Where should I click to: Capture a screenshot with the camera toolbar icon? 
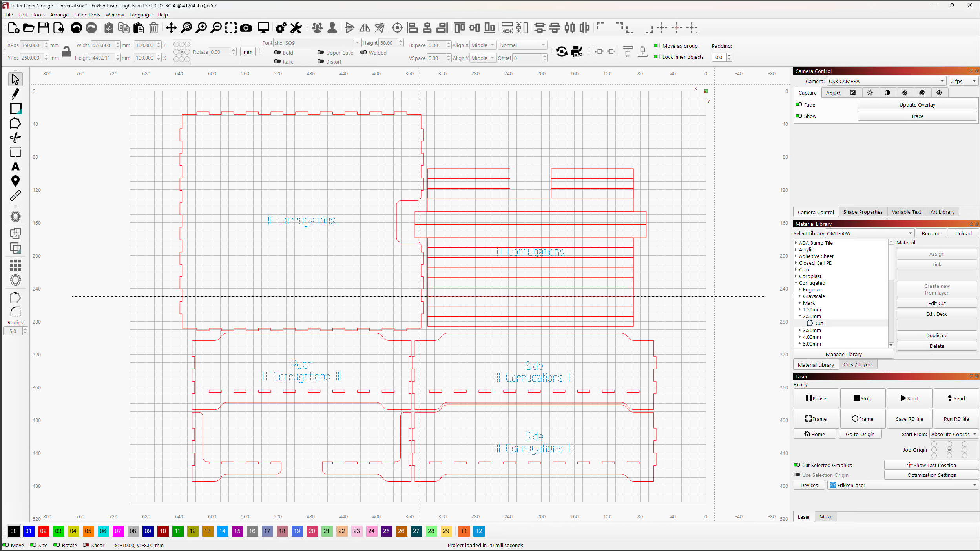246,28
